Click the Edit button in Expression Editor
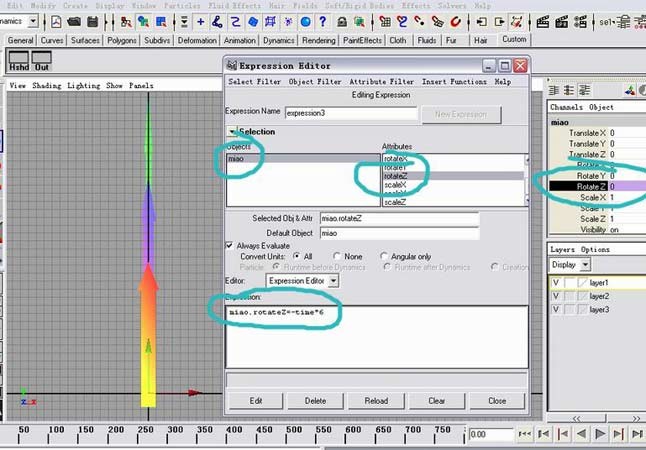The height and width of the screenshot is (450, 646). (256, 401)
